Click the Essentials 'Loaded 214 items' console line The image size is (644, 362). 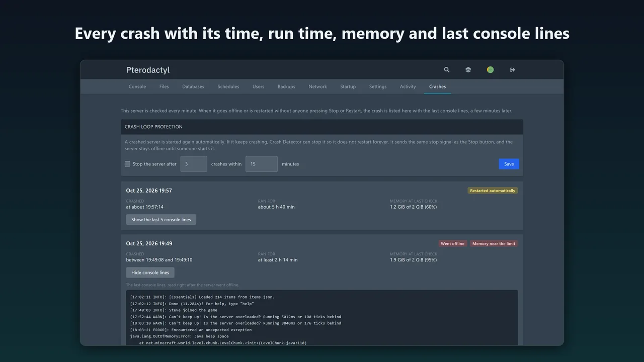202,297
